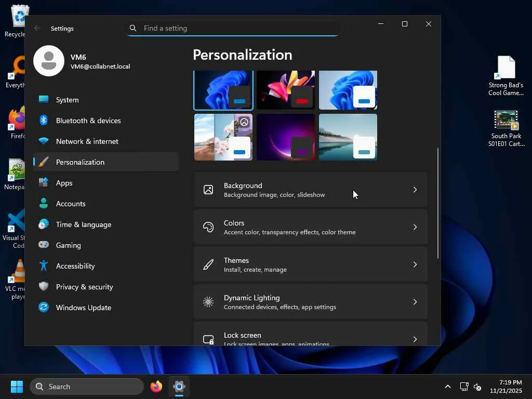Screen dimensions: 532x399
Task: Click the Privacy shield icon in sidebar
Action: [x=44, y=286]
